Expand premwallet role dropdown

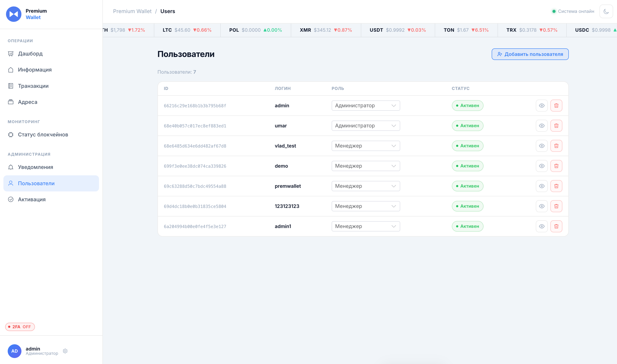[x=366, y=186]
